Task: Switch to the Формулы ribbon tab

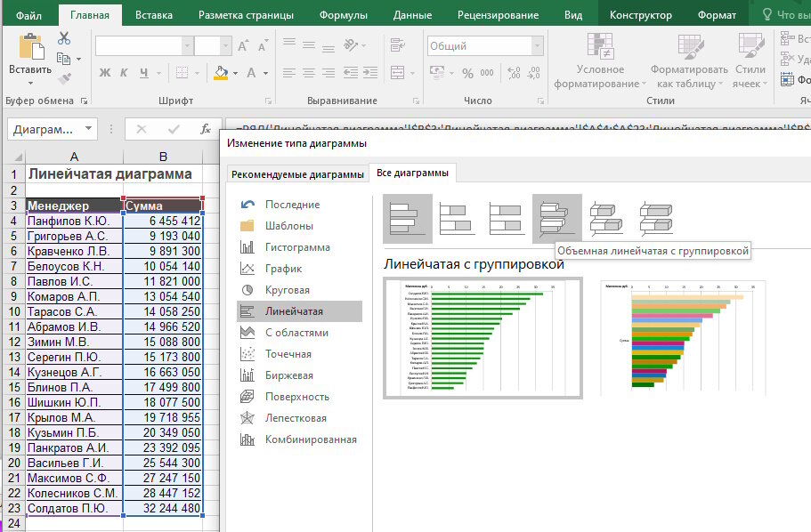Action: [344, 15]
